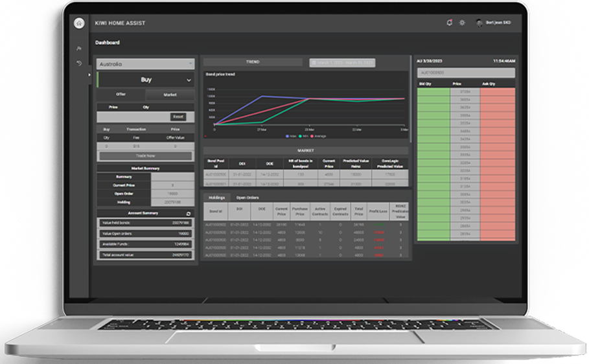Click the home logo icon

(x=79, y=23)
